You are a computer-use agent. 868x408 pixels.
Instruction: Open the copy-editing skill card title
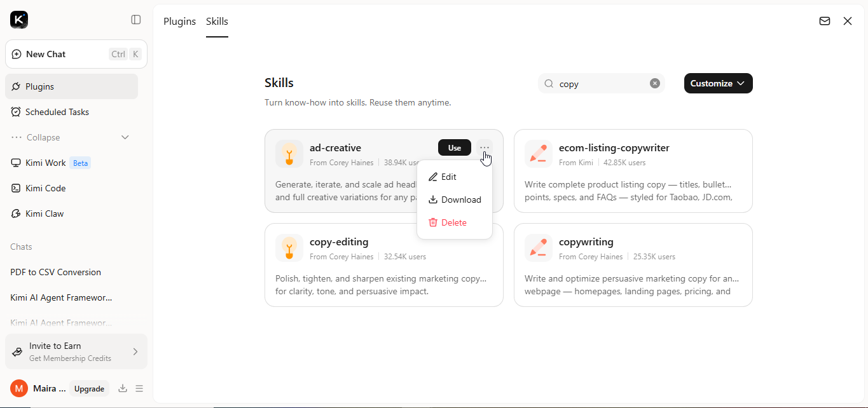(x=339, y=241)
